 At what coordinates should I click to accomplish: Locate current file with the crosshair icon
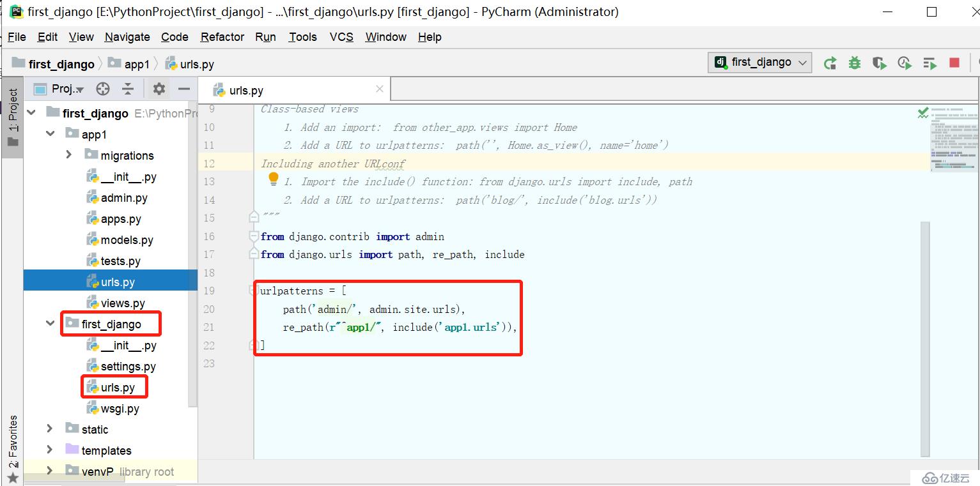coord(103,89)
